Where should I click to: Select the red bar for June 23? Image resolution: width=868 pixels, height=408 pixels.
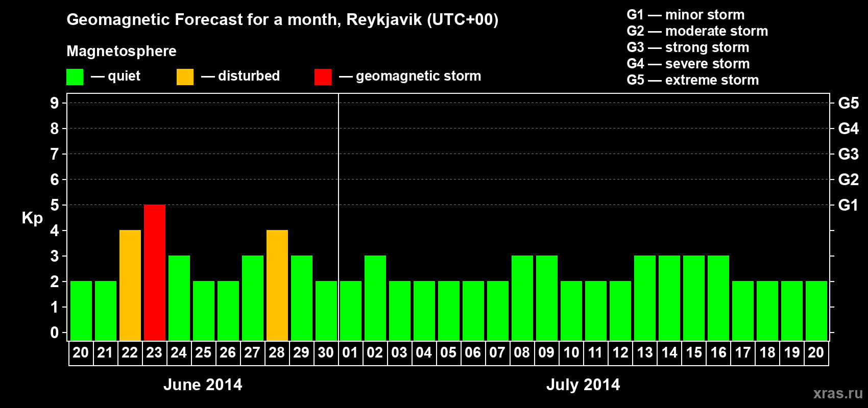[155, 273]
